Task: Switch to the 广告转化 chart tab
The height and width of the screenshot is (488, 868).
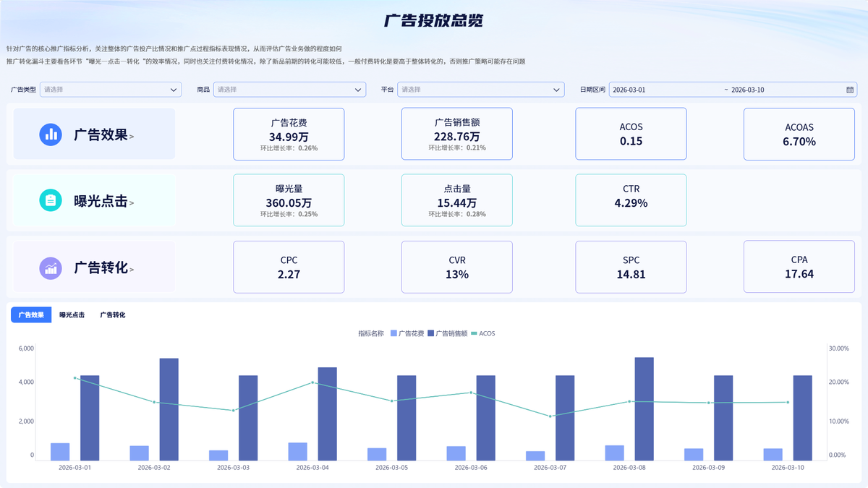Action: [113, 315]
